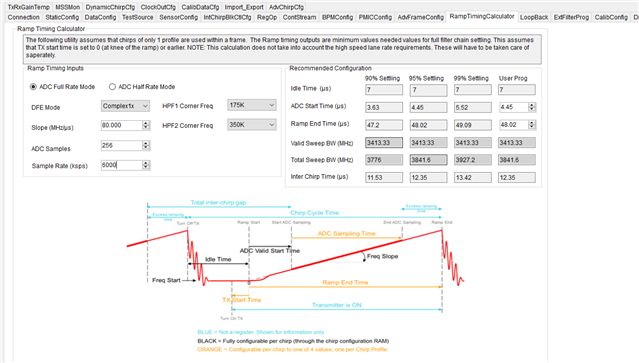Click the 90% Settling Idle Time field
Screen dimensions: 639x363
384,90
